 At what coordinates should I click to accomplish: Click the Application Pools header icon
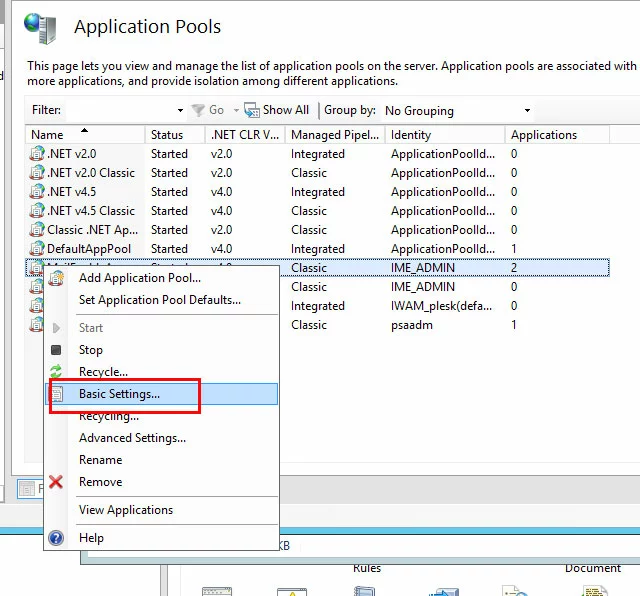tap(41, 27)
